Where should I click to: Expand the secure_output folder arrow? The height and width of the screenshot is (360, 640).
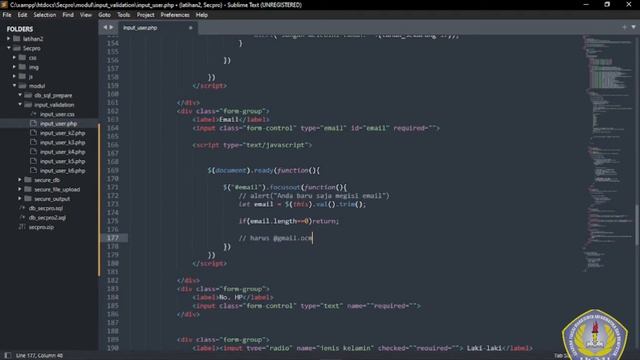pyautogui.click(x=20, y=199)
